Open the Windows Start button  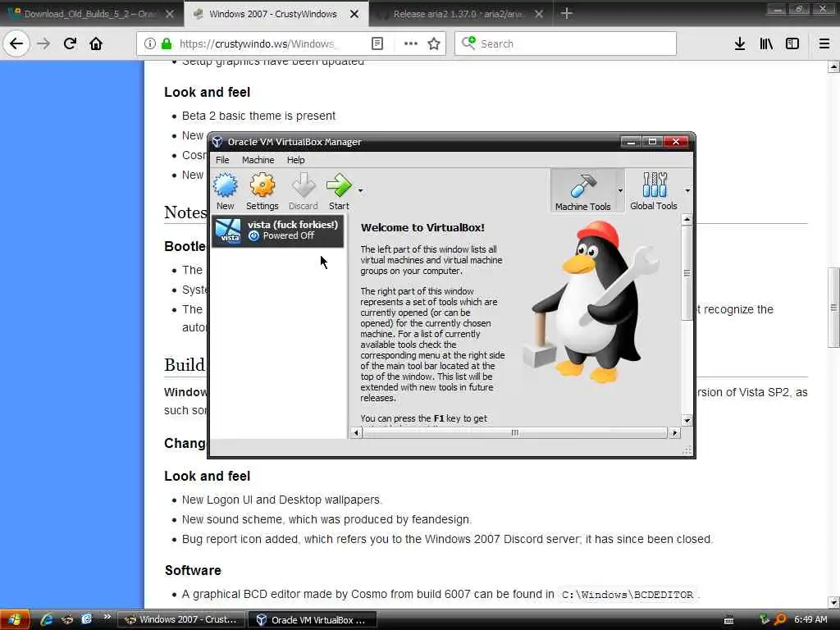click(x=15, y=620)
